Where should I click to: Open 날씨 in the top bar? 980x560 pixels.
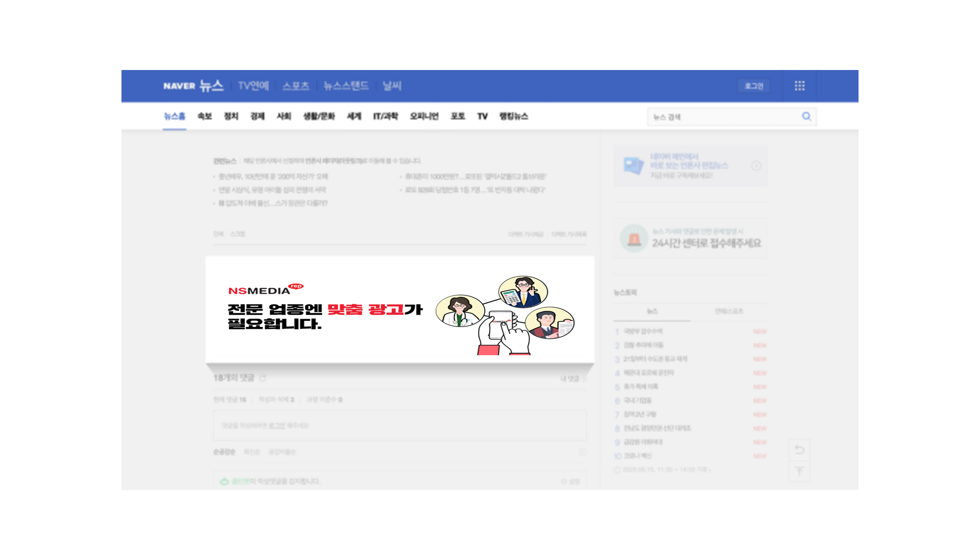click(391, 86)
